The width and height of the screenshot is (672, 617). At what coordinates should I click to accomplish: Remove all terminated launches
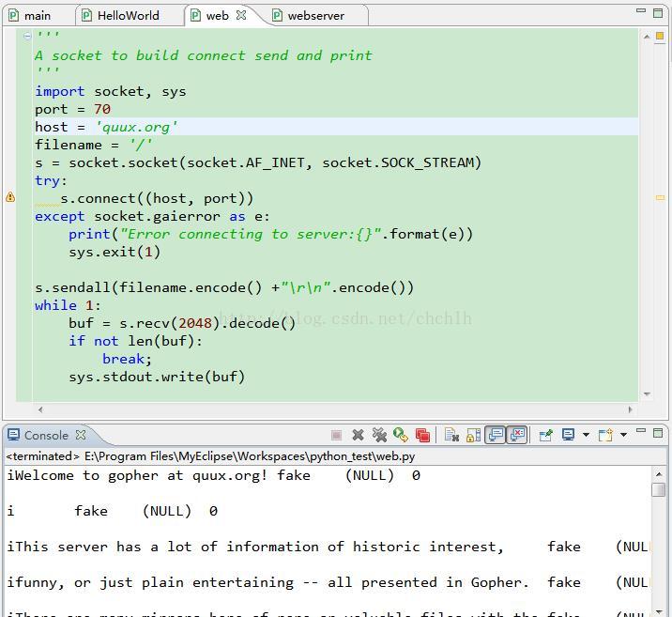[379, 435]
